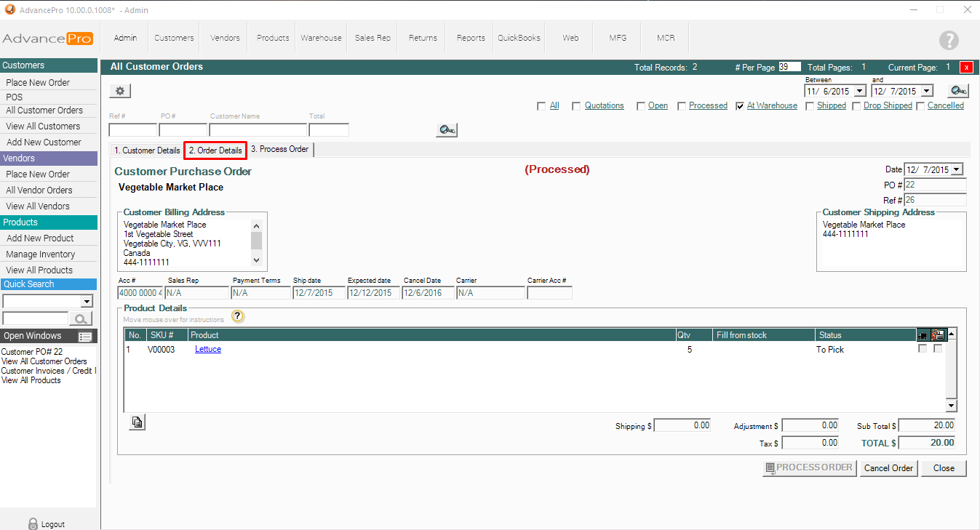Image resolution: width=980 pixels, height=530 pixels.
Task: Switch to the 1. Customer Details tab
Action: [x=147, y=150]
